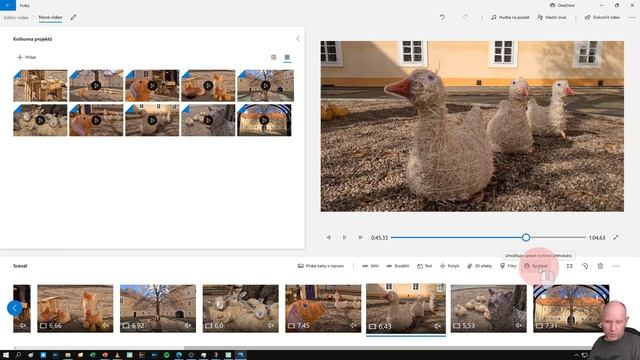Open the OneDrive status indicator
The height and width of the screenshot is (360, 640).
click(562, 5)
